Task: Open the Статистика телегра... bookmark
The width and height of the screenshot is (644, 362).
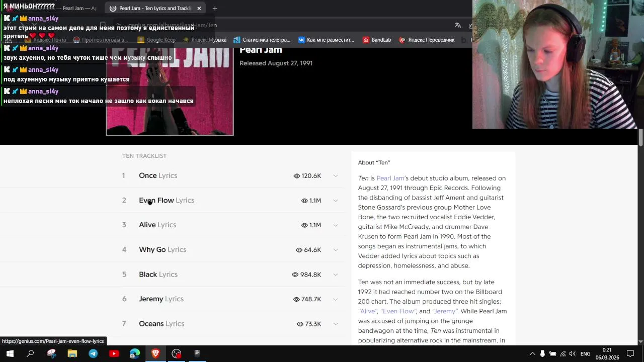Action: click(x=262, y=40)
